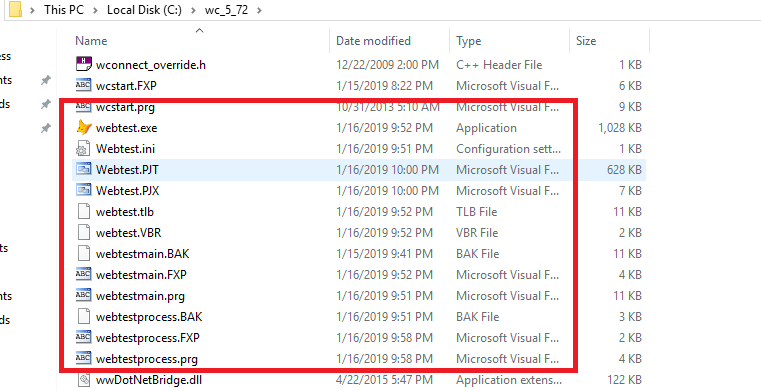
Task: Click the webtestmain.FXP file icon
Action: (x=83, y=275)
